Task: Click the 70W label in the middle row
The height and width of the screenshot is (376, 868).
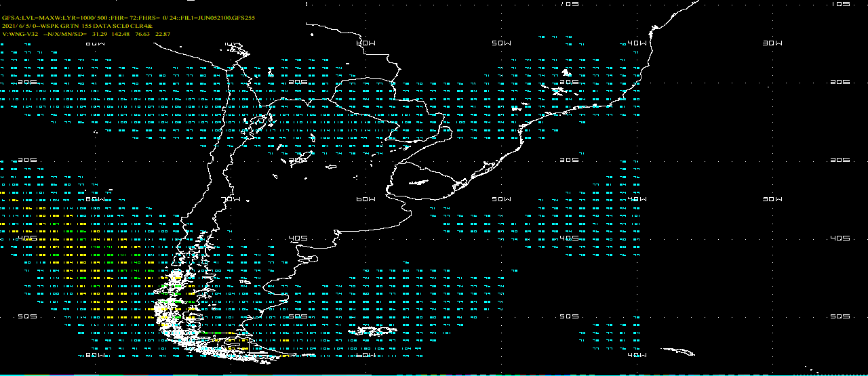Action: click(x=231, y=199)
